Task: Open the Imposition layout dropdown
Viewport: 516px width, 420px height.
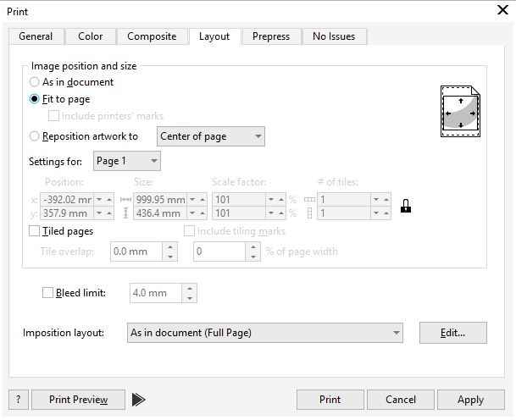Action: pyautogui.click(x=264, y=333)
